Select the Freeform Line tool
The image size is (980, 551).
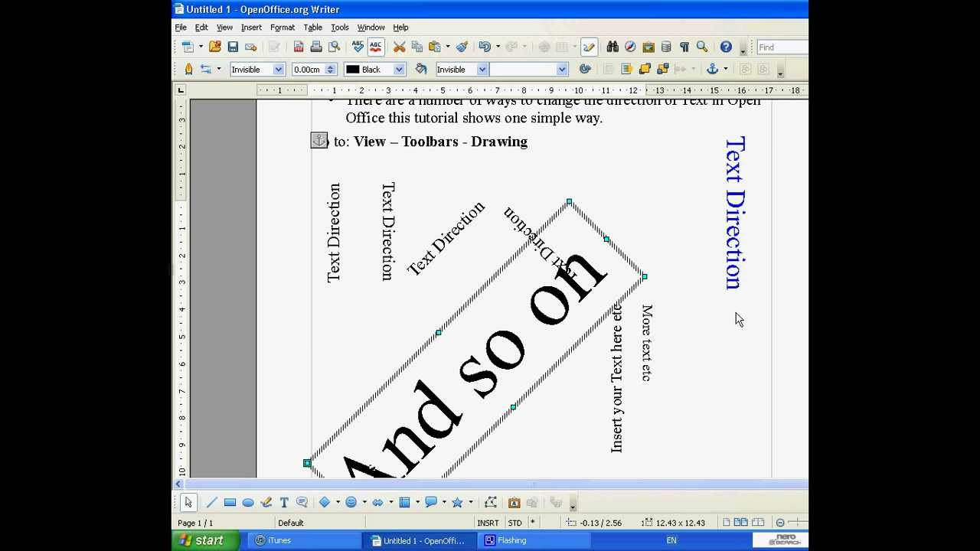pos(266,503)
